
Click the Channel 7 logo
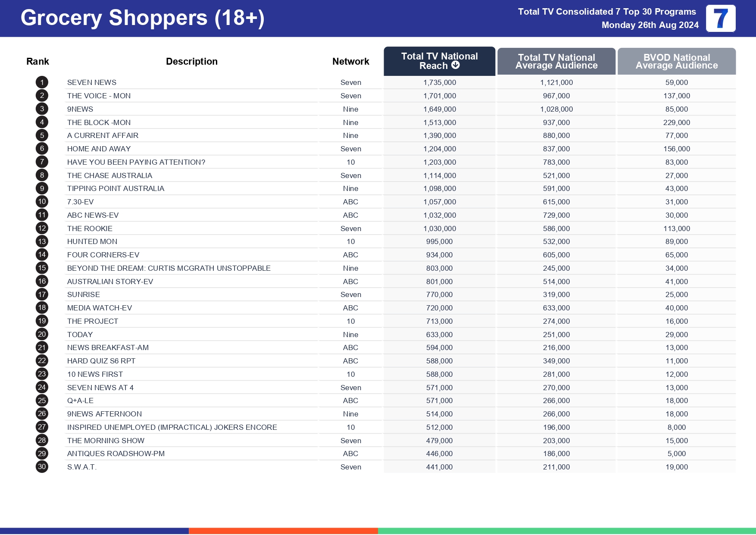point(720,19)
